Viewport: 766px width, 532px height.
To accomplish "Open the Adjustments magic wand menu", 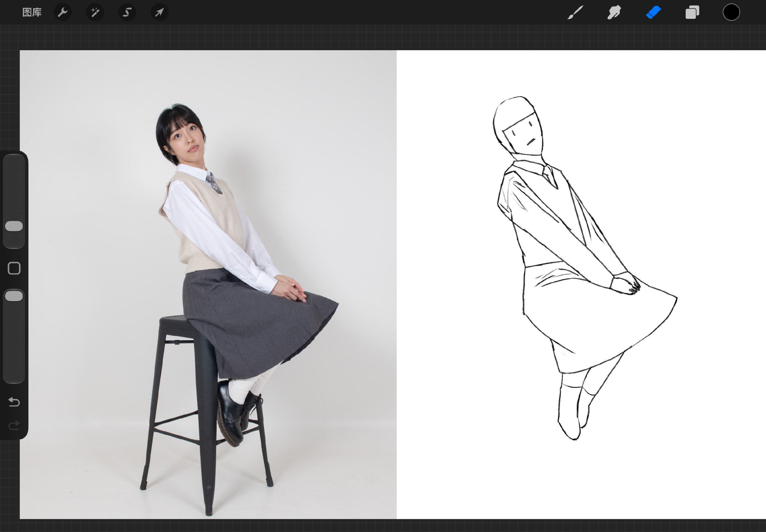I will pos(95,13).
